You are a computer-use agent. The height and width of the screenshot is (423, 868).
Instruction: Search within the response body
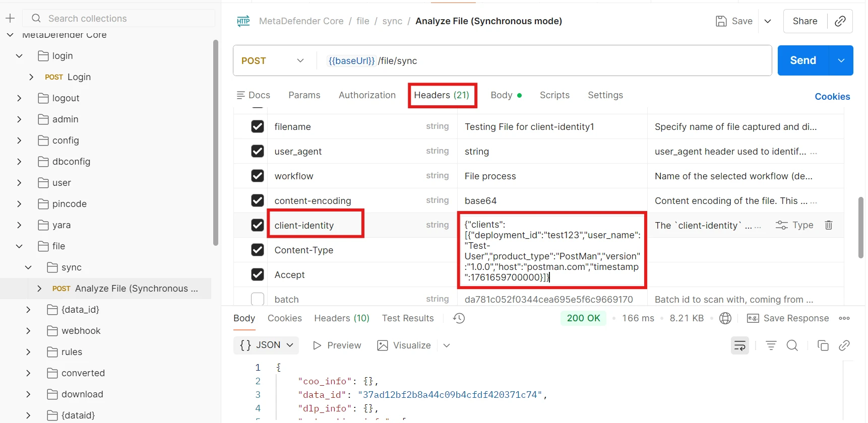[792, 345]
